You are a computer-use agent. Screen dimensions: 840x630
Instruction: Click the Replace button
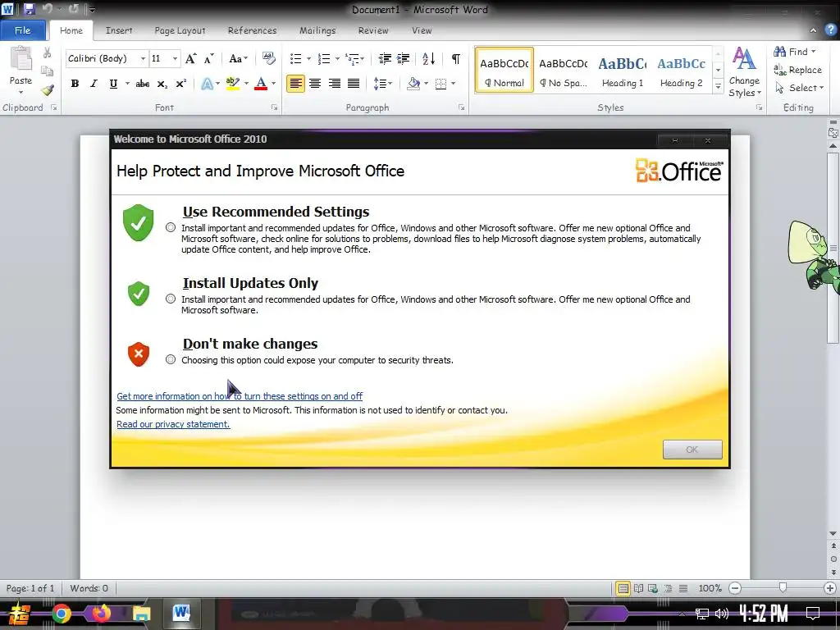(x=797, y=70)
